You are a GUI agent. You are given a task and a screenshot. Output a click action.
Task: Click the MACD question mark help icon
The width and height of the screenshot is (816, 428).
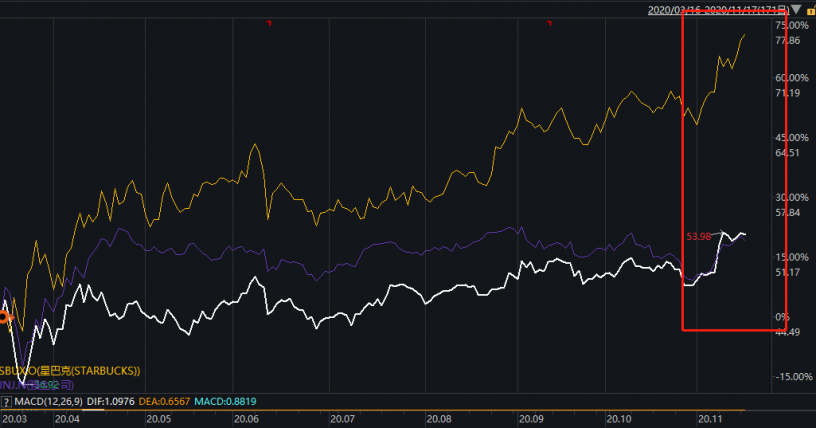click(7, 402)
